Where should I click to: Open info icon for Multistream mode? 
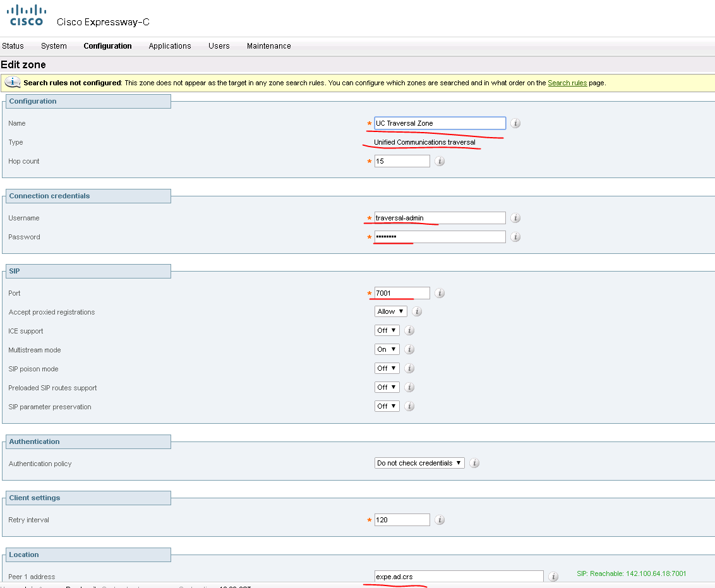[x=409, y=349]
